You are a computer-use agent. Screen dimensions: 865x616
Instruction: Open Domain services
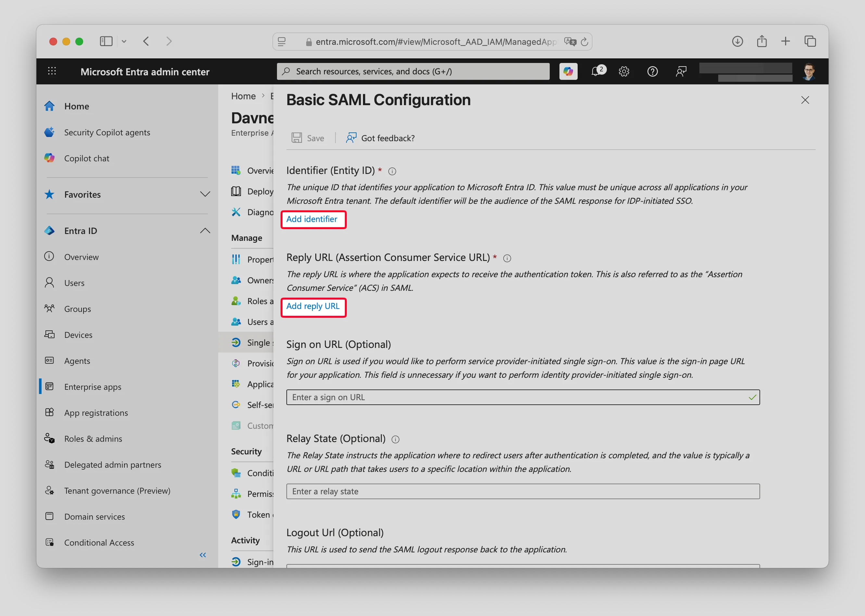tap(94, 517)
